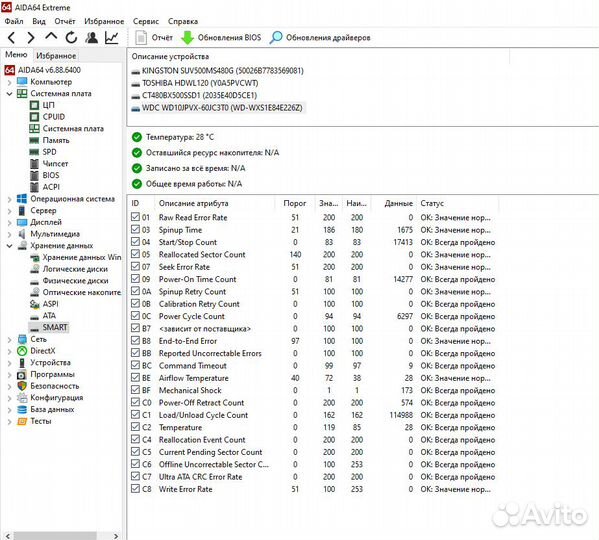Toggle the Start/Stop Count checkbox
The height and width of the screenshot is (540, 599).
click(135, 242)
